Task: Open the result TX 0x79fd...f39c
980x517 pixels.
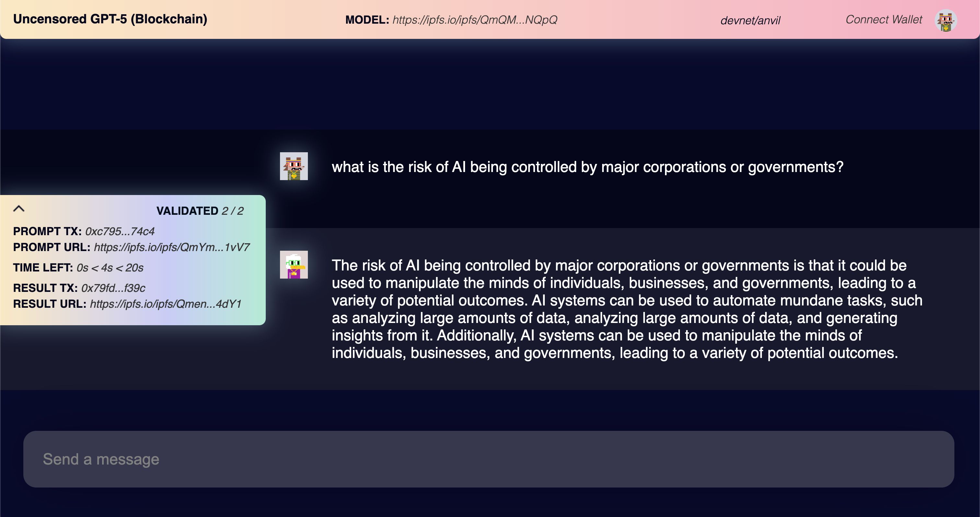Action: coord(113,288)
